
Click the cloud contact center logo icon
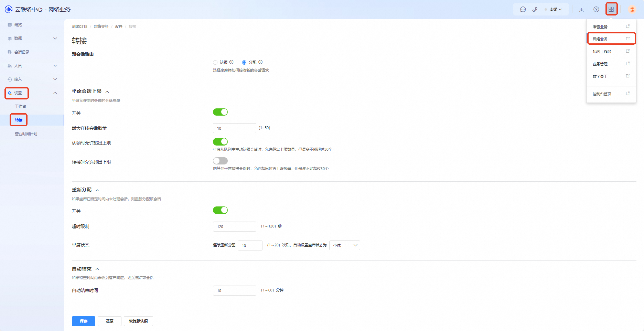9,9
